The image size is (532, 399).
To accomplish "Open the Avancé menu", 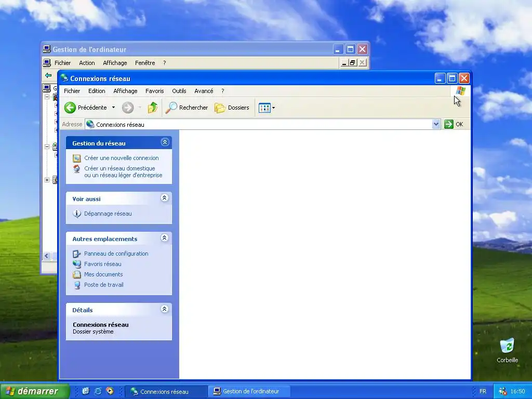I will [x=204, y=91].
